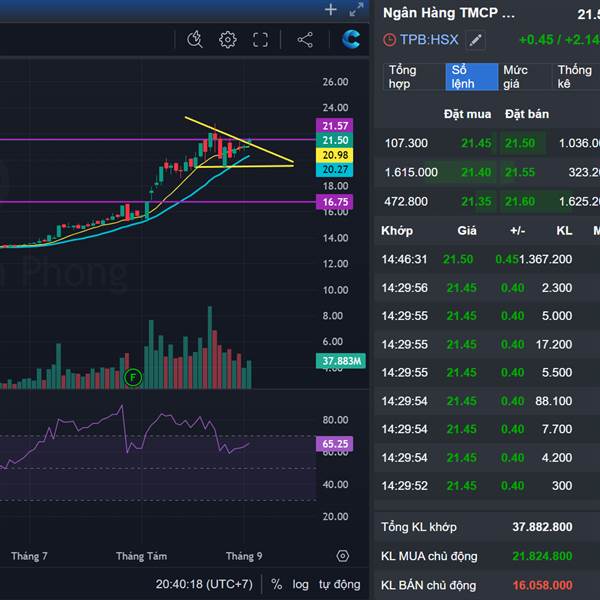Click the 21.50 current price label
This screenshot has width=600, height=600.
pos(335,140)
